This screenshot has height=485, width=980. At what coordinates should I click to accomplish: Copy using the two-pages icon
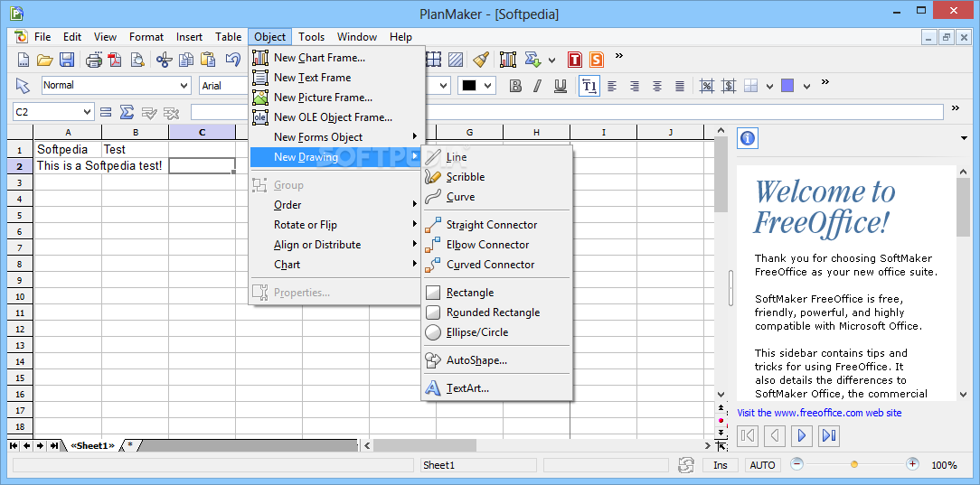[186, 60]
